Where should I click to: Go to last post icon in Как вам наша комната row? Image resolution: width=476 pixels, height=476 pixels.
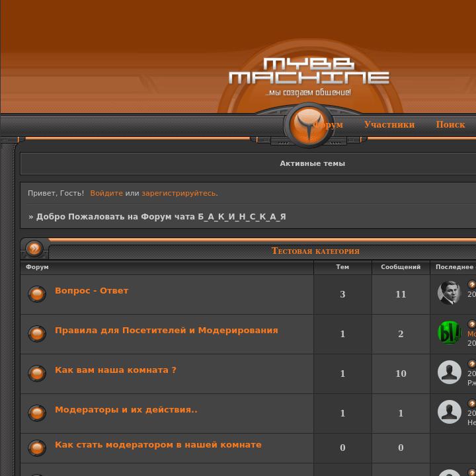[x=472, y=364]
